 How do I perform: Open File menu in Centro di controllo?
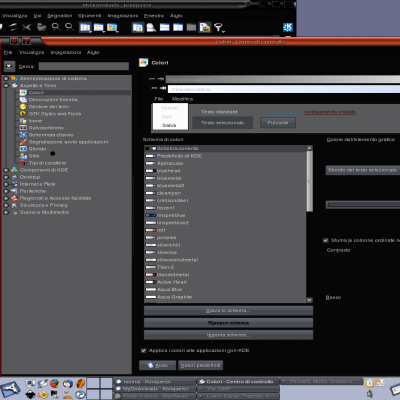point(8,52)
